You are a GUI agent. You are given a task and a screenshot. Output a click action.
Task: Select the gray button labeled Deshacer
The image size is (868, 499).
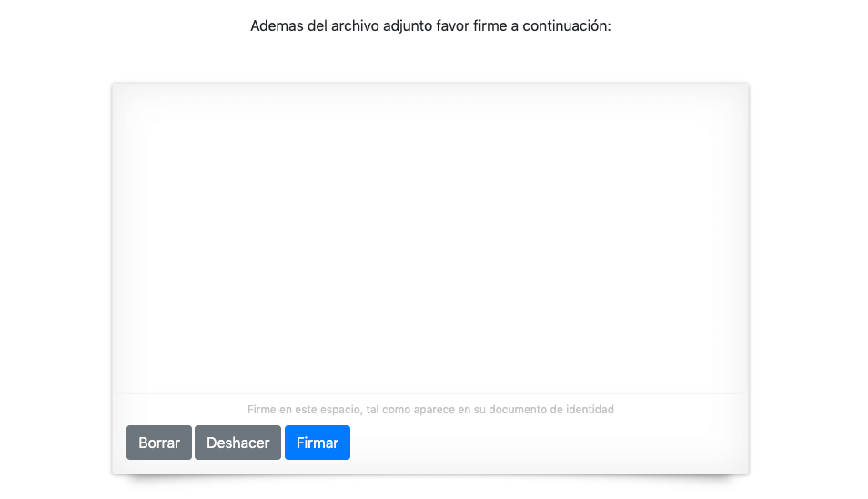(x=237, y=443)
